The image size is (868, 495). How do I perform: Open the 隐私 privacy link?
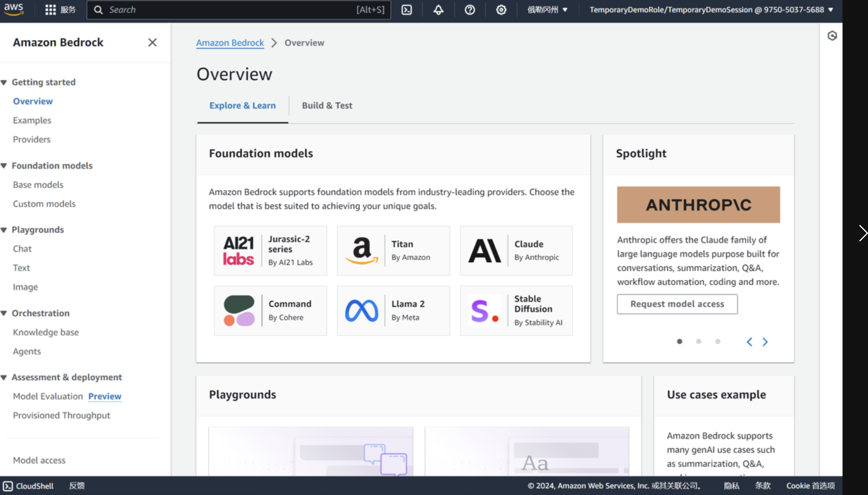pos(731,486)
